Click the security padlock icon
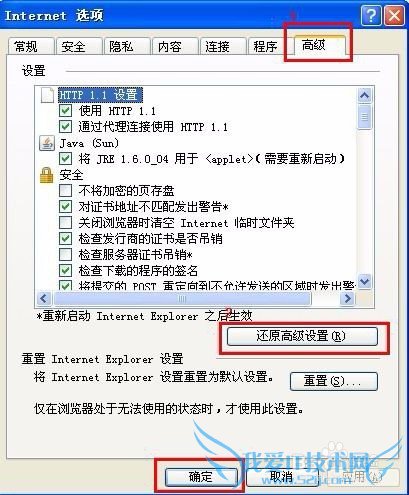The height and width of the screenshot is (495, 409). [x=47, y=175]
